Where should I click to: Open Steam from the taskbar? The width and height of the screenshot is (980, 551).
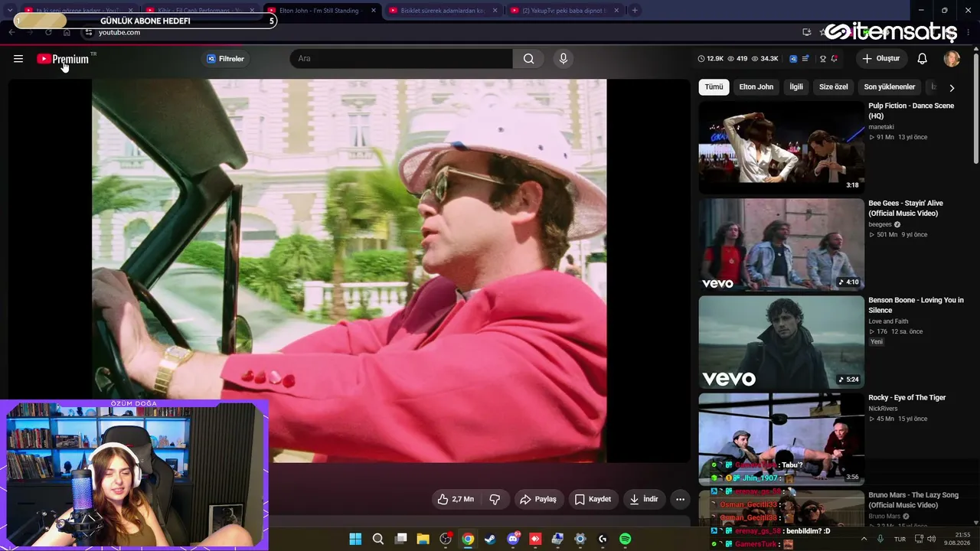490,539
